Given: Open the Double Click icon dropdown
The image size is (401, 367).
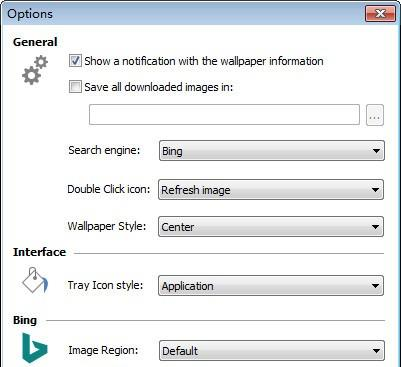Looking at the screenshot, I should point(271,190).
